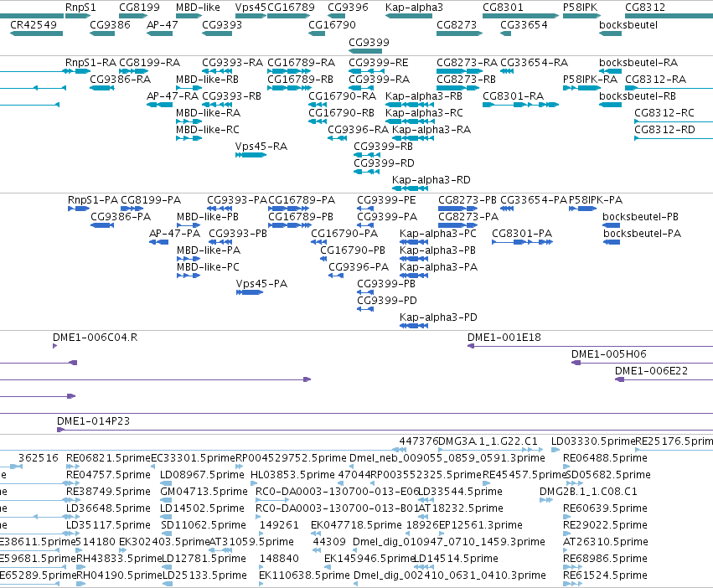This screenshot has height=588, width=713.
Task: Open the CG16790-PB CDS label
Action: [353, 250]
